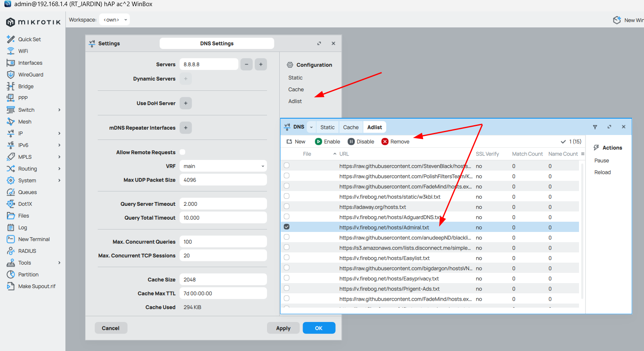644x351 pixels.
Task: Click the Cache Size input field
Action: click(223, 280)
